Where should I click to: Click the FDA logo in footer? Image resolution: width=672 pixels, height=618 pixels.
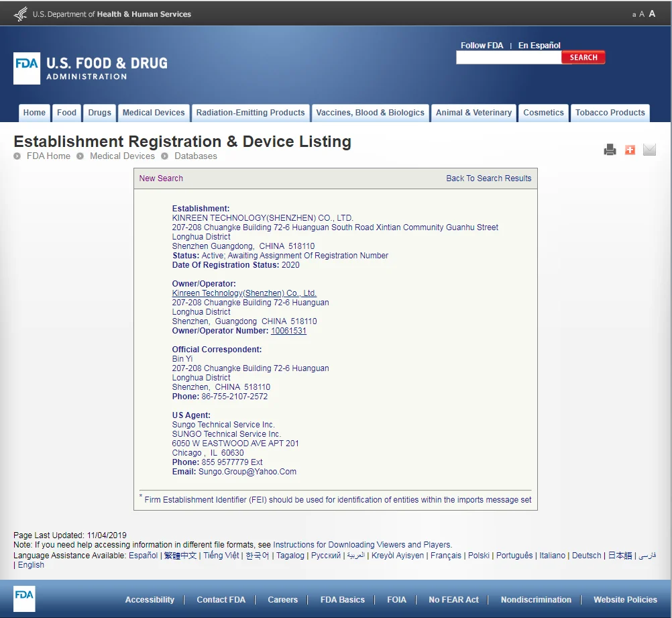click(x=24, y=599)
